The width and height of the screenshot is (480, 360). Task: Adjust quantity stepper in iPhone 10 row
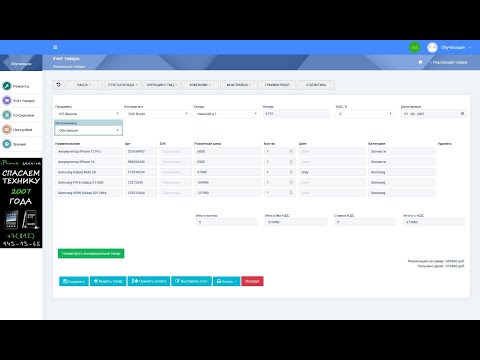(x=291, y=162)
